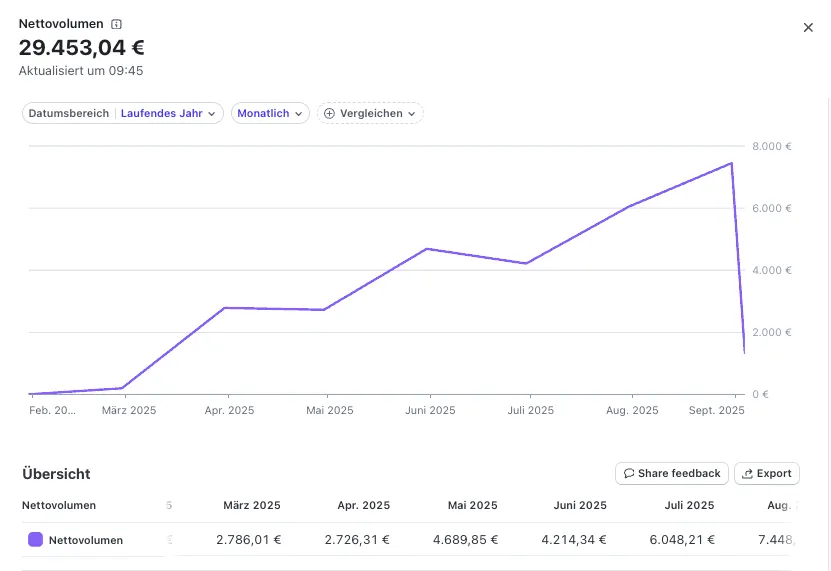
Task: Click the Nettovolumen row label in table
Action: [x=85, y=540]
